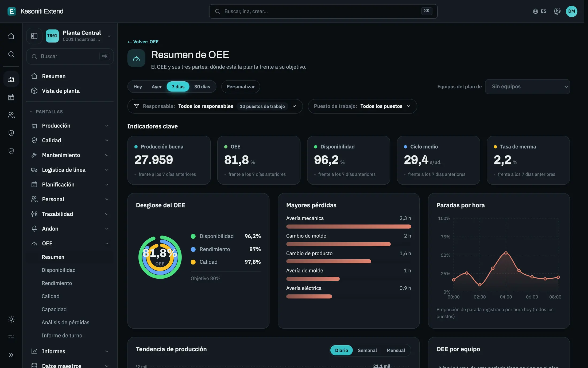
Task: Click the Avería mecánica loss bar
Action: [349, 226]
